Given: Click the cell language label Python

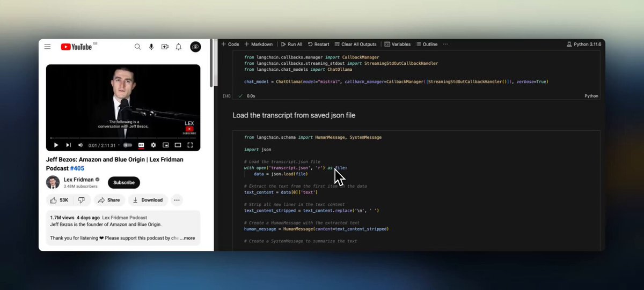Looking at the screenshot, I should 591,96.
